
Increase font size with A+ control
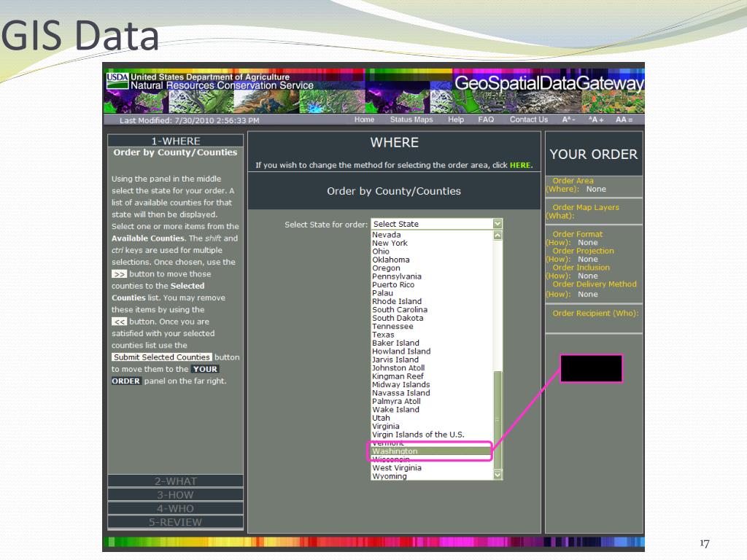pos(596,120)
